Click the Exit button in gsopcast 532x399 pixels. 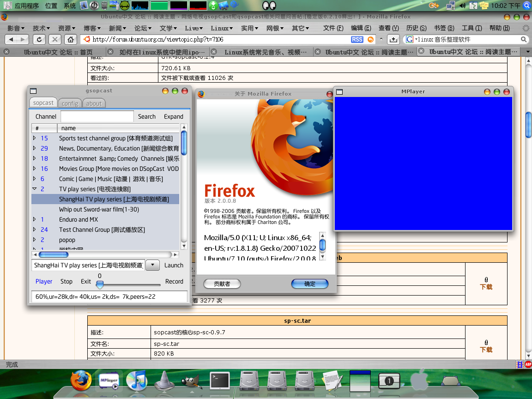pyautogui.click(x=85, y=281)
